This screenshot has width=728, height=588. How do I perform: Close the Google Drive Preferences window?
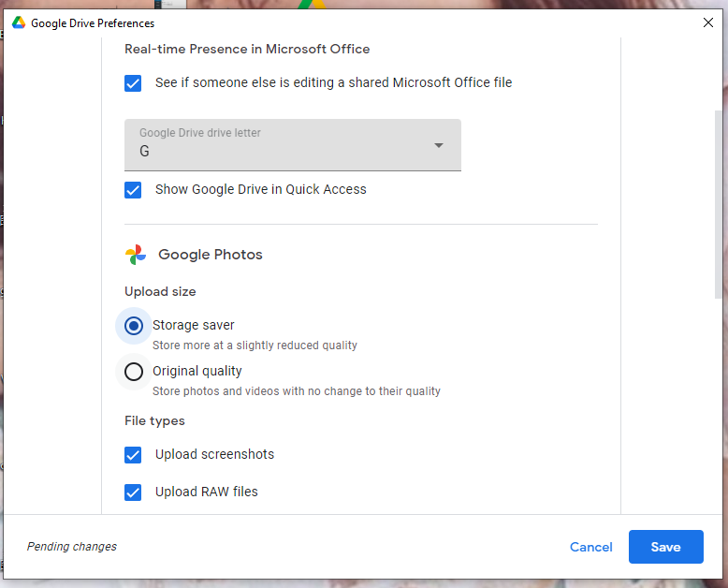(708, 22)
